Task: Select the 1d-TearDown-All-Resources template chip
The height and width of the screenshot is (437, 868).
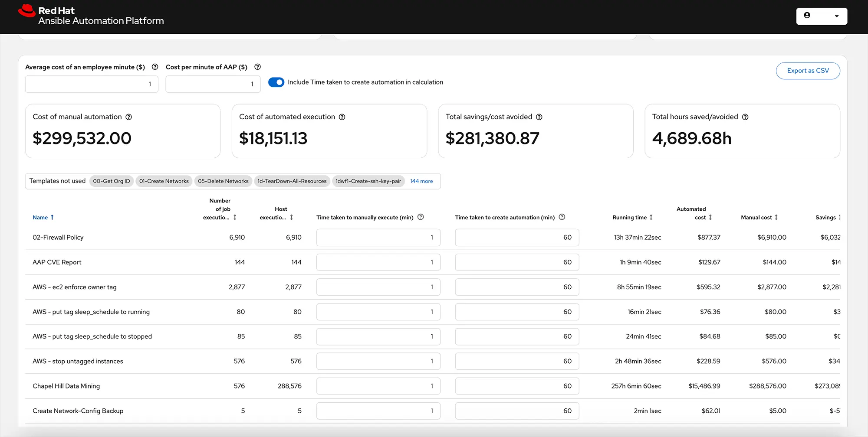Action: click(x=292, y=181)
